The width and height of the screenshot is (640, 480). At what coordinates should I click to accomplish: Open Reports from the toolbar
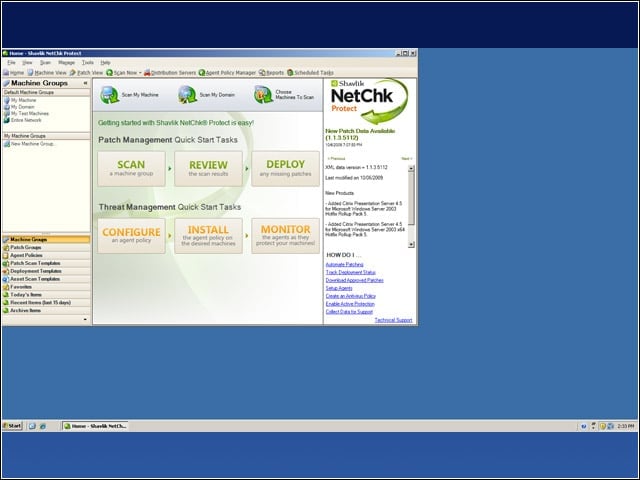point(271,73)
